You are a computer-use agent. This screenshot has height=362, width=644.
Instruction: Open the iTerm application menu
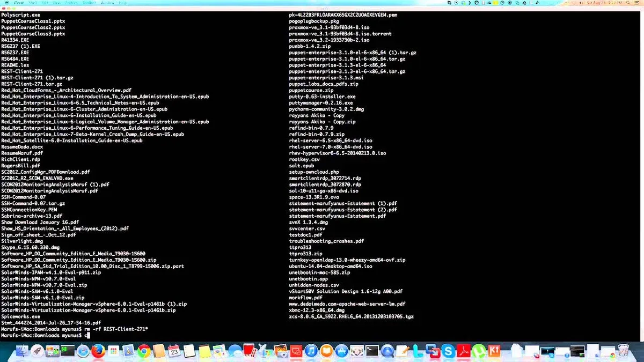tap(19, 3)
